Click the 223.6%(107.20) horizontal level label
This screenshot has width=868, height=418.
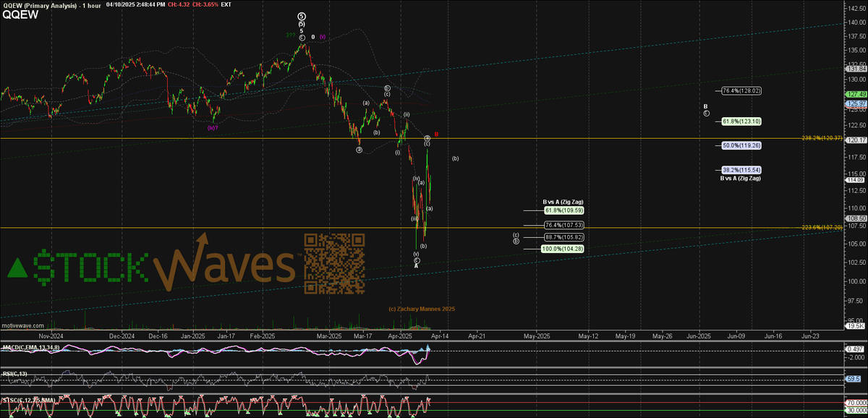pos(822,227)
